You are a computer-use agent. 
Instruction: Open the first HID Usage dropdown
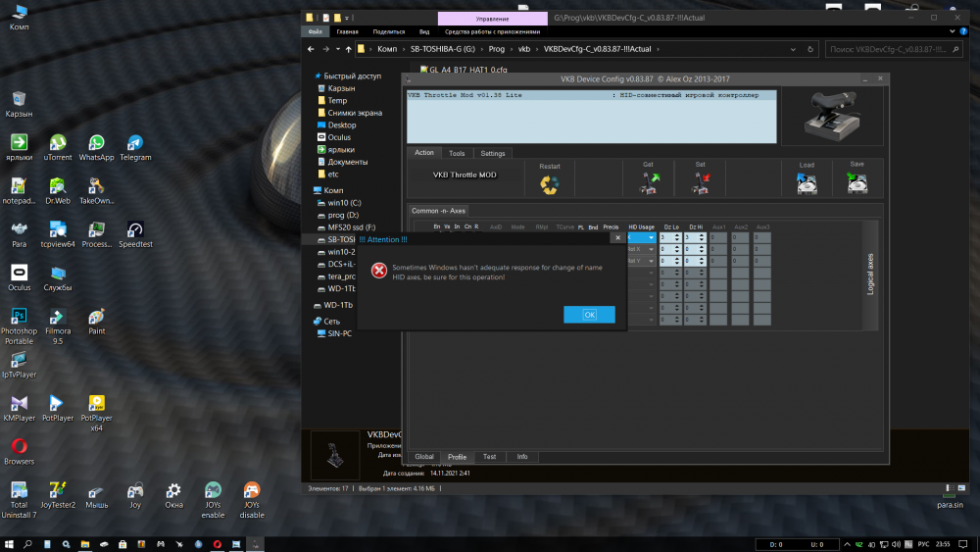(641, 237)
